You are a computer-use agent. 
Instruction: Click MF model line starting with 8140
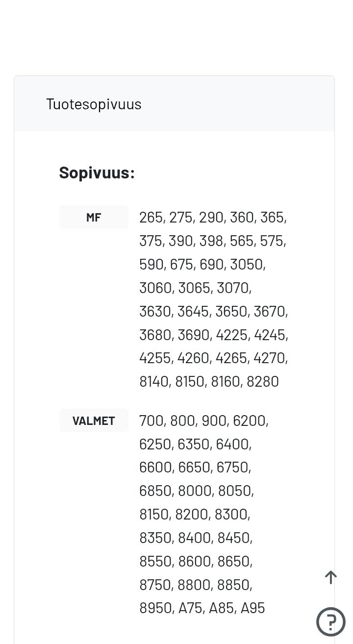(209, 381)
